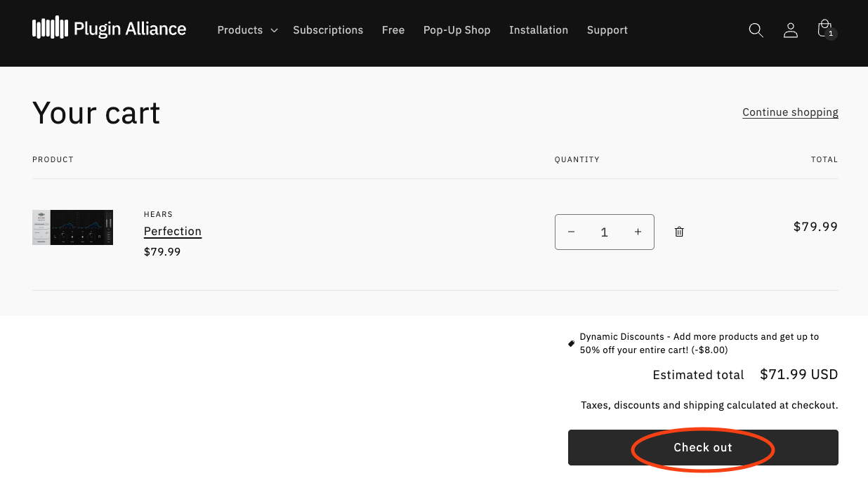Open the Perfection product link
Image resolution: width=868 pixels, height=483 pixels.
[173, 231]
